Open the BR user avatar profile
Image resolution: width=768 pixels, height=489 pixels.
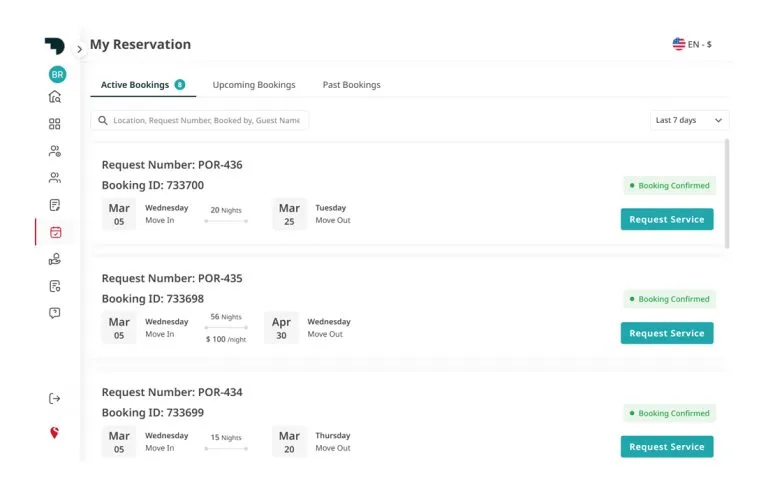click(57, 74)
